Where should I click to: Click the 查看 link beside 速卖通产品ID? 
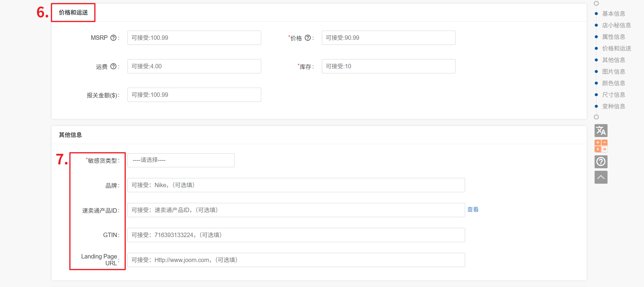[x=473, y=209]
